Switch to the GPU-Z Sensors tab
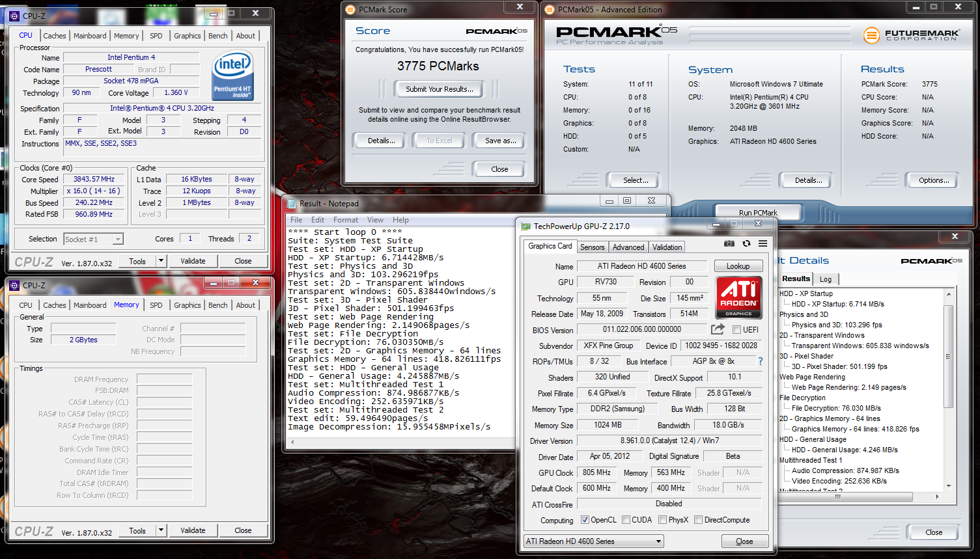Viewport: 980px width, 559px height. pyautogui.click(x=593, y=247)
